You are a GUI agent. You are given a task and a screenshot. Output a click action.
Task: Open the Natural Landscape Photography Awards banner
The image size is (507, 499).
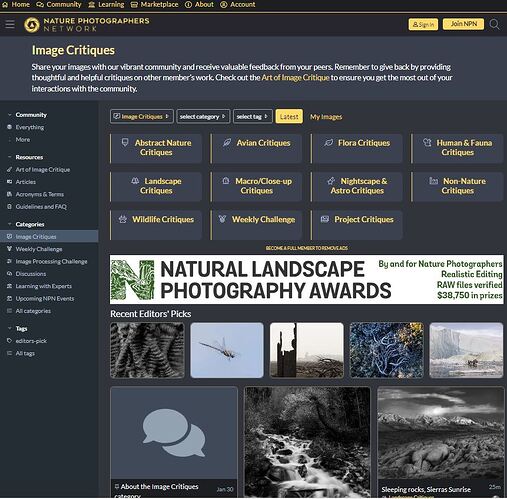coord(306,279)
